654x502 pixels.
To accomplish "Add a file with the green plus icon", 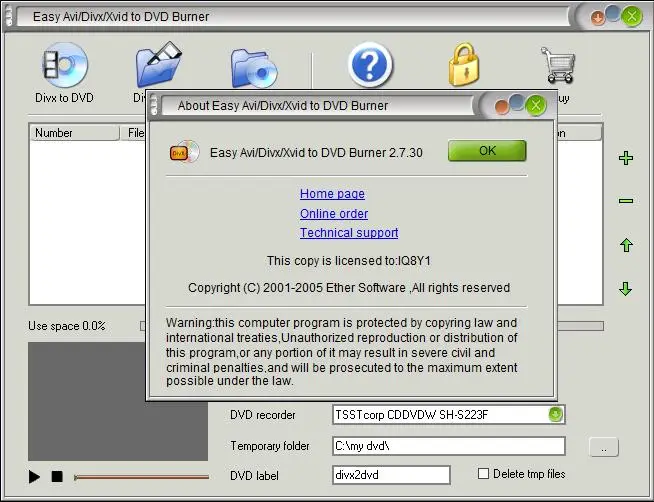I will [x=626, y=158].
